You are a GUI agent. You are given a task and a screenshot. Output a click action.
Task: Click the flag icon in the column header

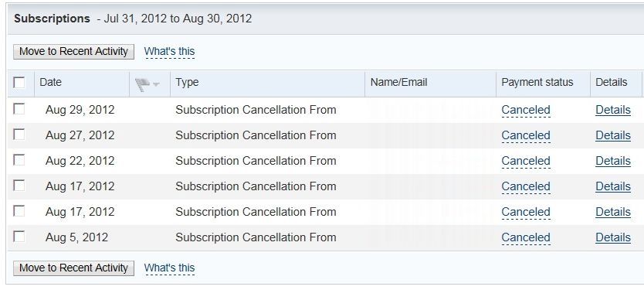[x=142, y=84]
